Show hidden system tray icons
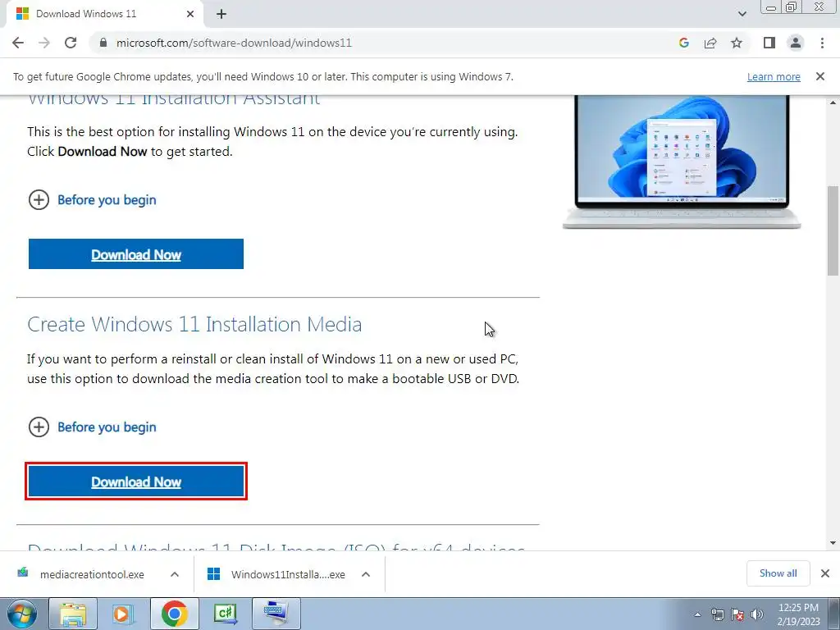This screenshot has width=840, height=630. pos(697,614)
